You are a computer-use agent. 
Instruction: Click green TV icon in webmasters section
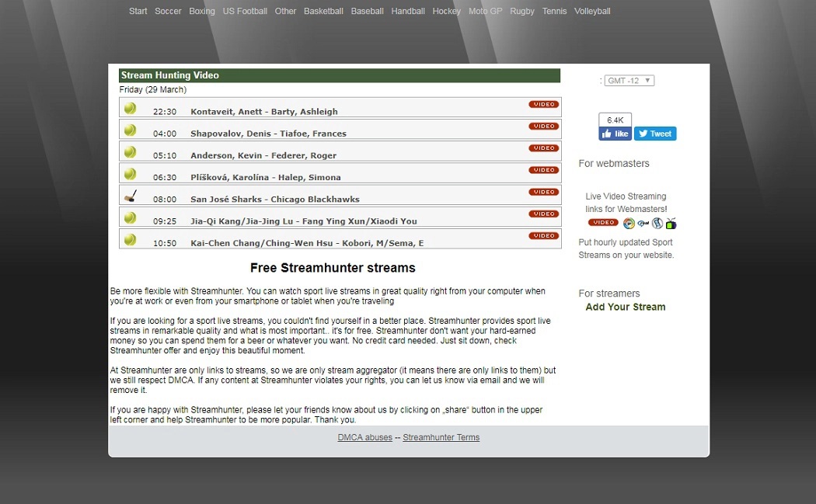671,224
